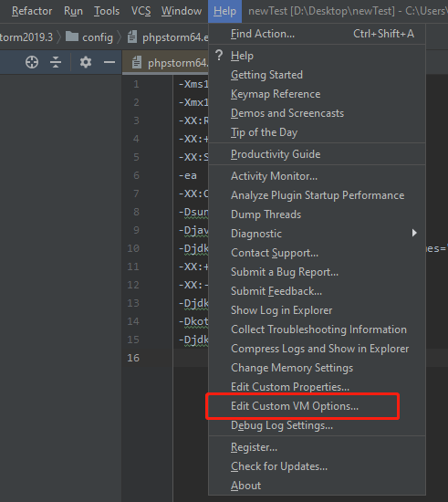The width and height of the screenshot is (448, 502).
Task: Select Submit Feedback...
Action: (x=317, y=291)
